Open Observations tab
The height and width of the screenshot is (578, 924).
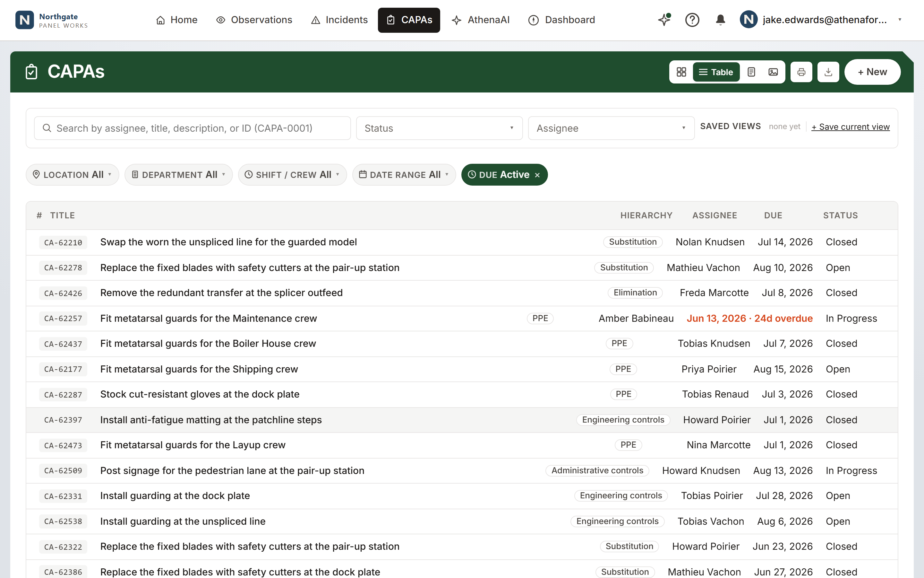(254, 20)
